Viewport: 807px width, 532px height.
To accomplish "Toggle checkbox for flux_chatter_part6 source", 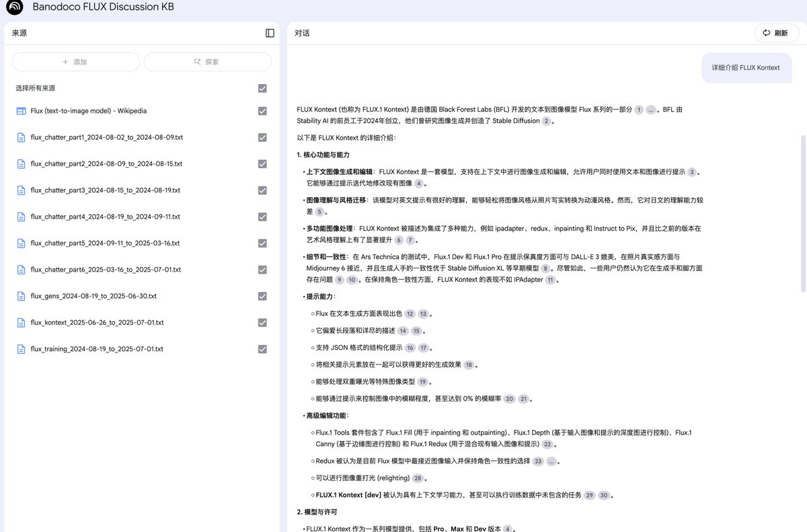I will tap(262, 270).
